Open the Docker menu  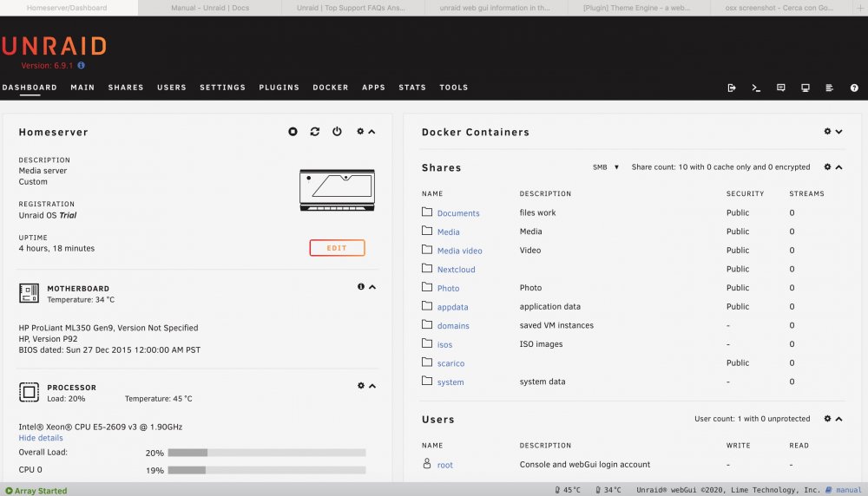point(331,88)
